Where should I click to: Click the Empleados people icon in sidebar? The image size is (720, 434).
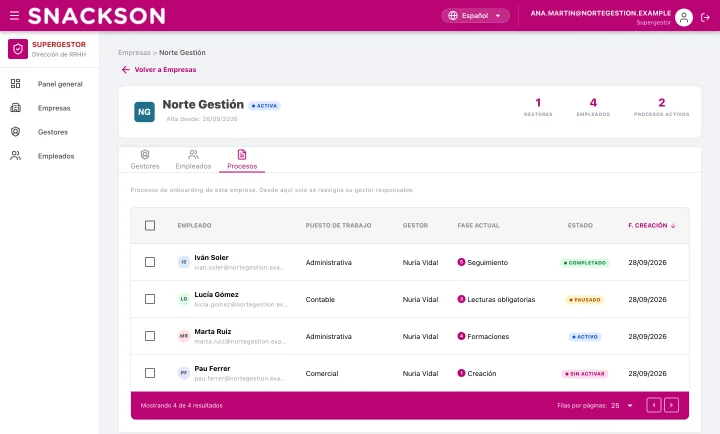point(16,156)
